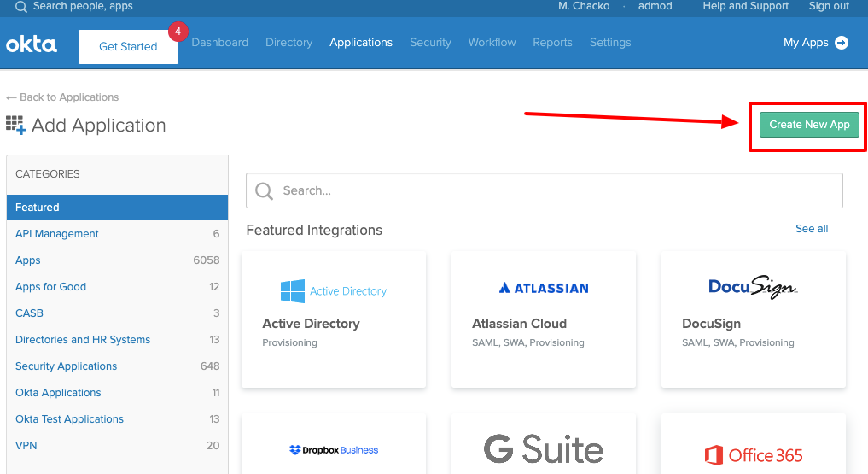
Task: Open the Applications menu
Action: tap(361, 43)
